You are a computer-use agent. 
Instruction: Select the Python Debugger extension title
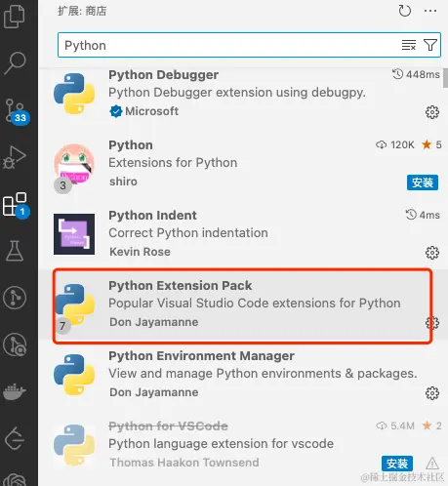pos(163,75)
